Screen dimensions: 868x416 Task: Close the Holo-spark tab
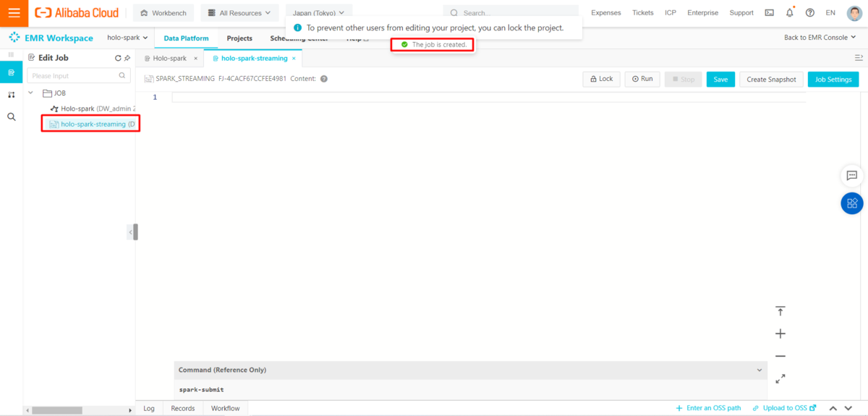(195, 58)
